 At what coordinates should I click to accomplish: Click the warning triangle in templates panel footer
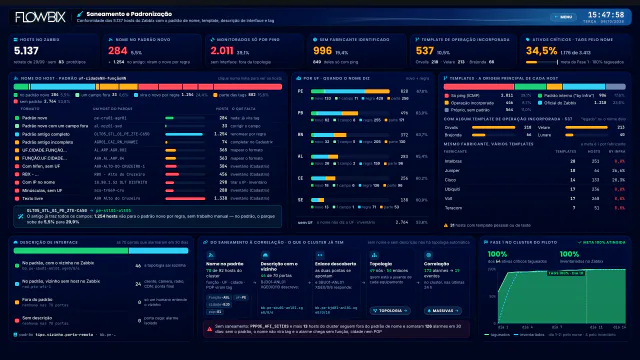[x=446, y=225]
